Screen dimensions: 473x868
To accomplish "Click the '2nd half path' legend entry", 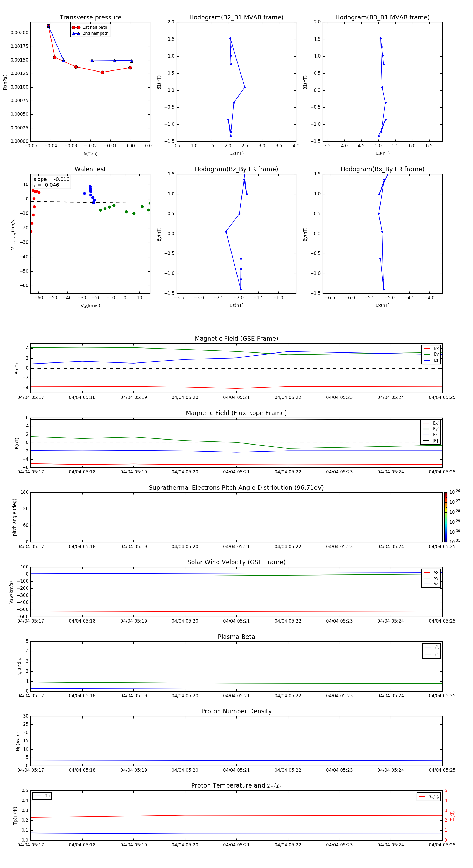I will 90,33.
